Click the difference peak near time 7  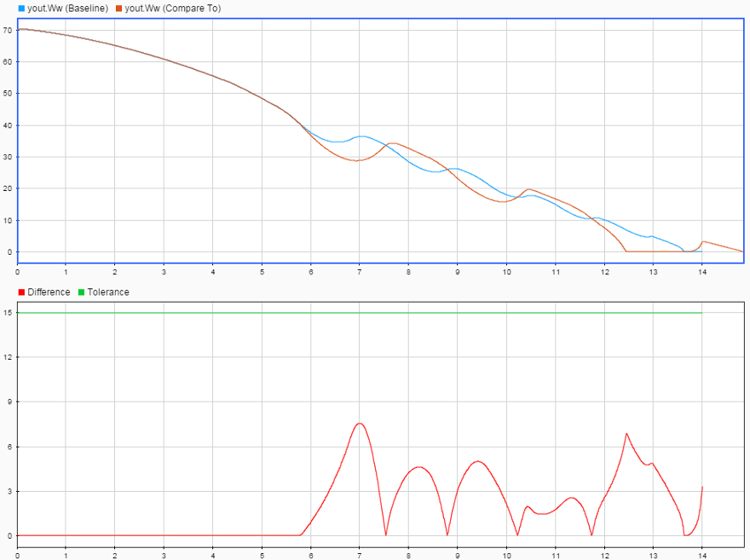pos(360,424)
